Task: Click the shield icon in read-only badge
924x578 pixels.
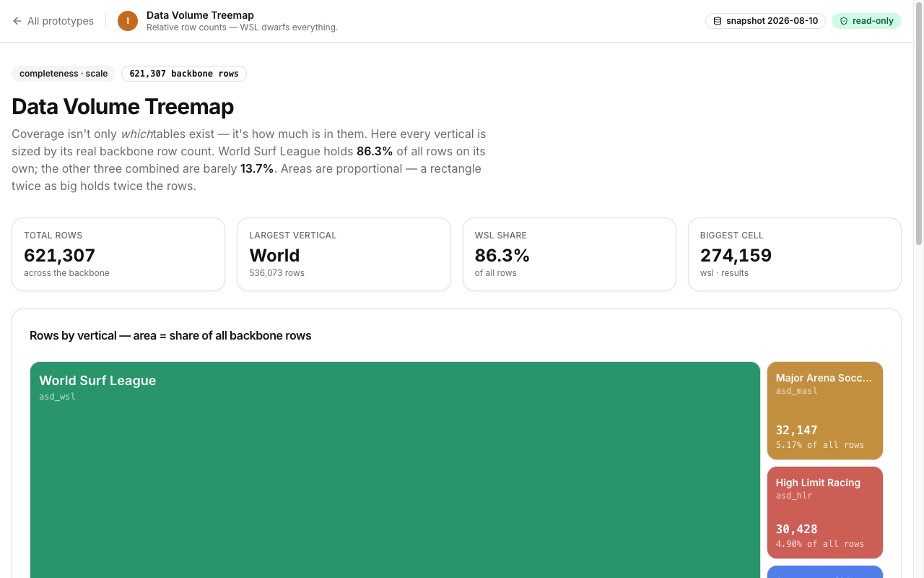Action: coord(844,21)
